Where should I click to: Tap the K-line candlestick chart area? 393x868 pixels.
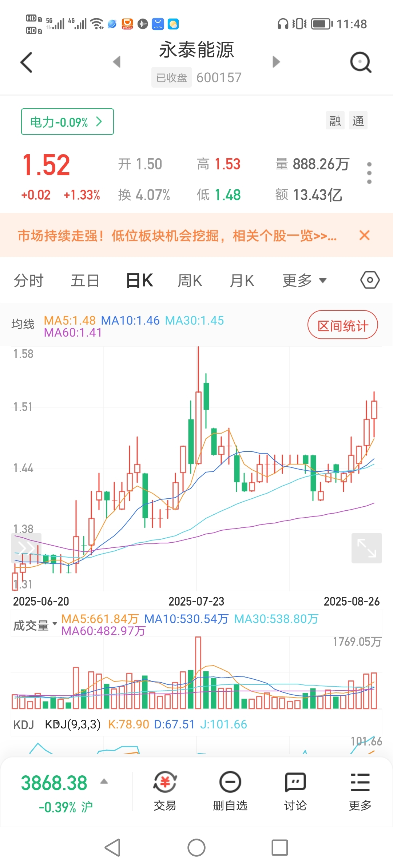point(196,469)
